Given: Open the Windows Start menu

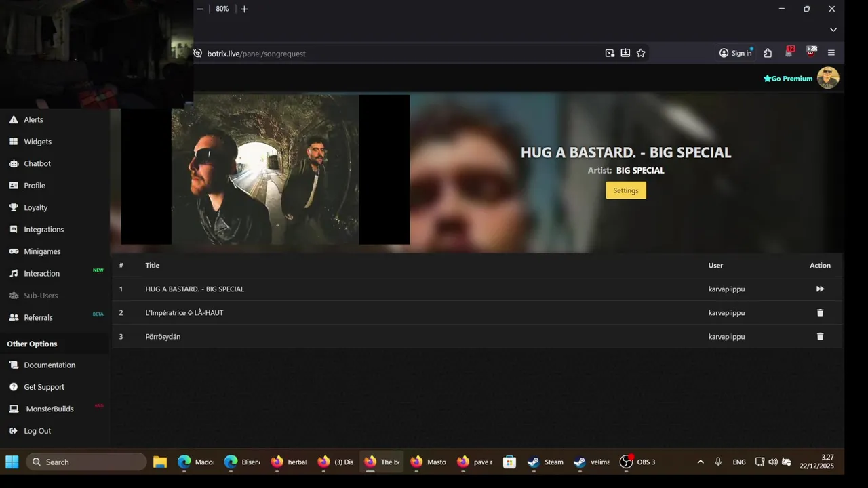Looking at the screenshot, I should [x=12, y=462].
